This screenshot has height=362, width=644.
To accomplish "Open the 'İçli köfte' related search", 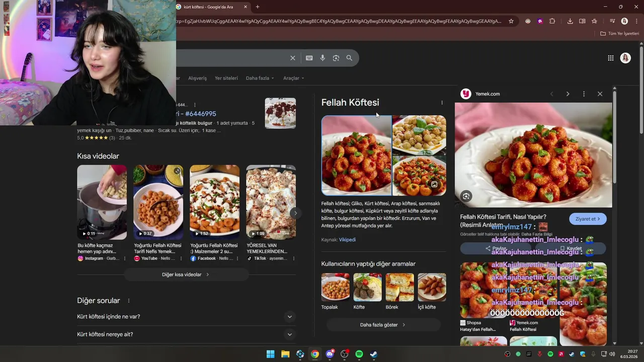I will pyautogui.click(x=432, y=292).
